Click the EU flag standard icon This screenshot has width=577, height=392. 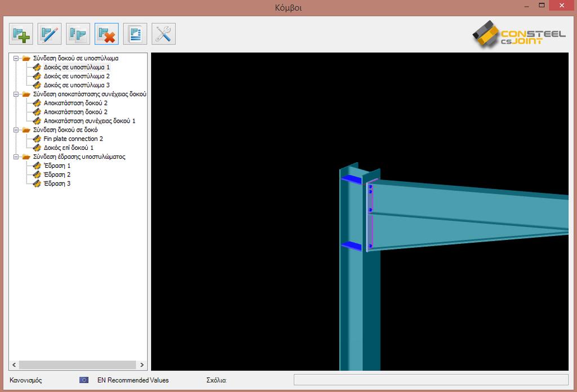click(84, 380)
